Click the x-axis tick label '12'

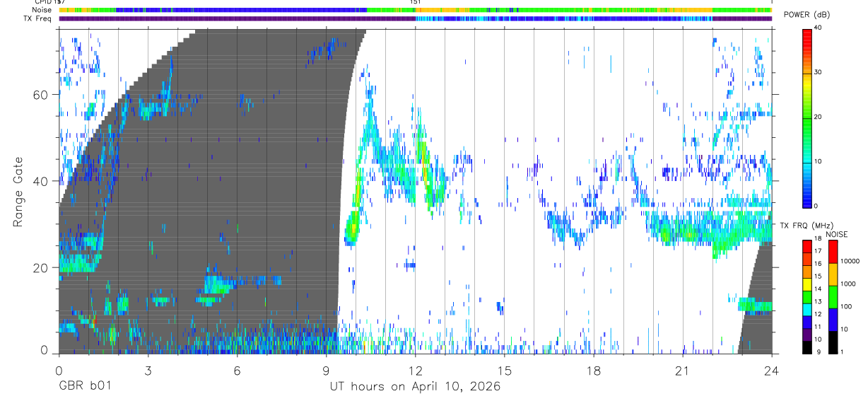(415, 371)
